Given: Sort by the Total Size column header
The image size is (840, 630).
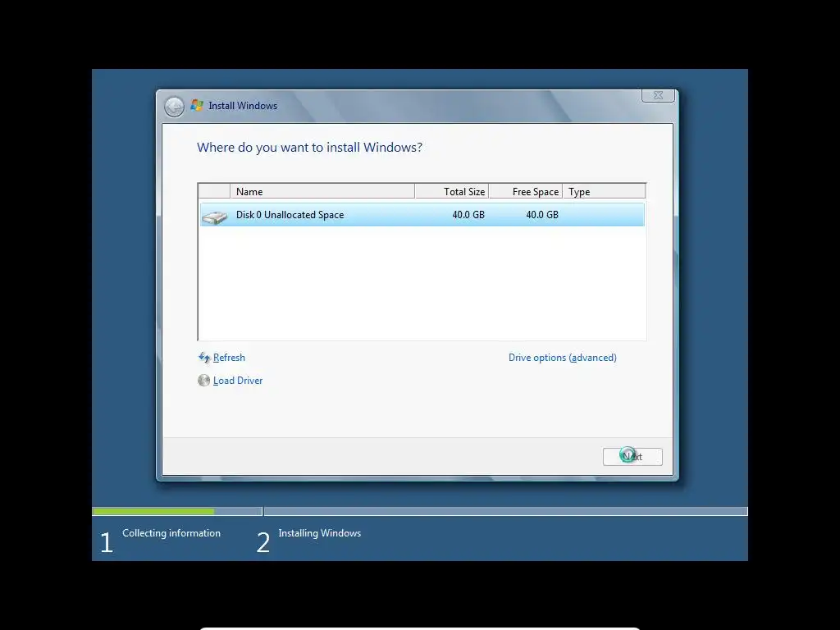Looking at the screenshot, I should [452, 191].
